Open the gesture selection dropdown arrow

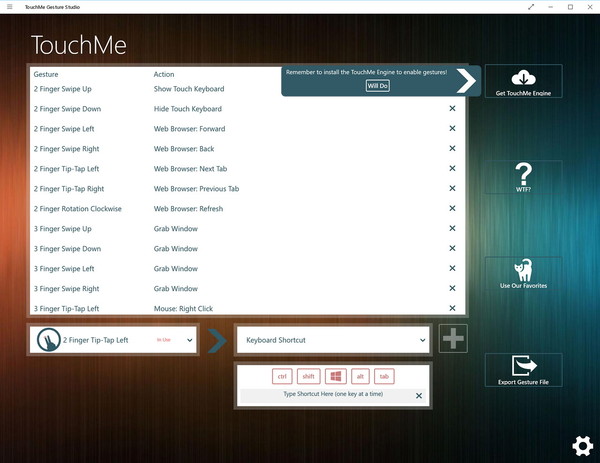189,340
